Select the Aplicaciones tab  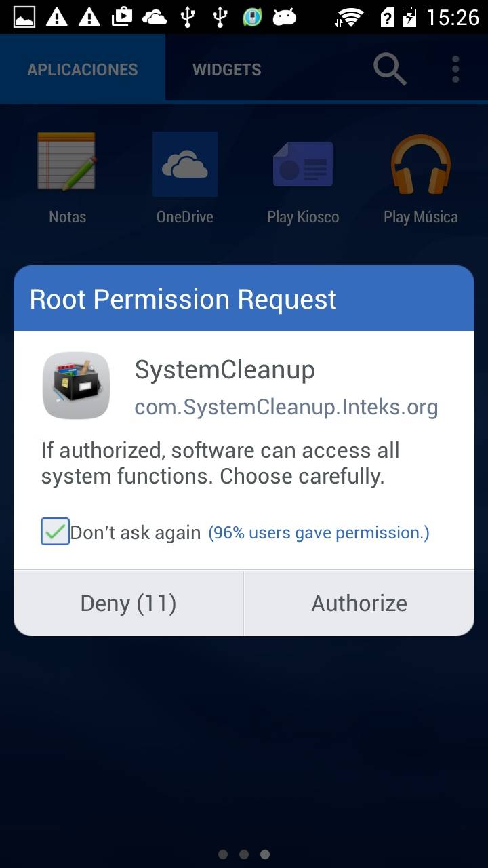point(83,69)
